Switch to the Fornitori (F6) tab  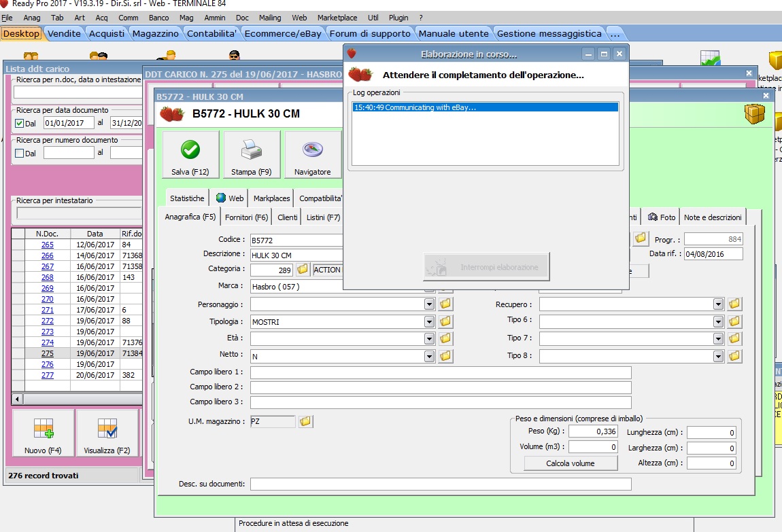tap(246, 217)
